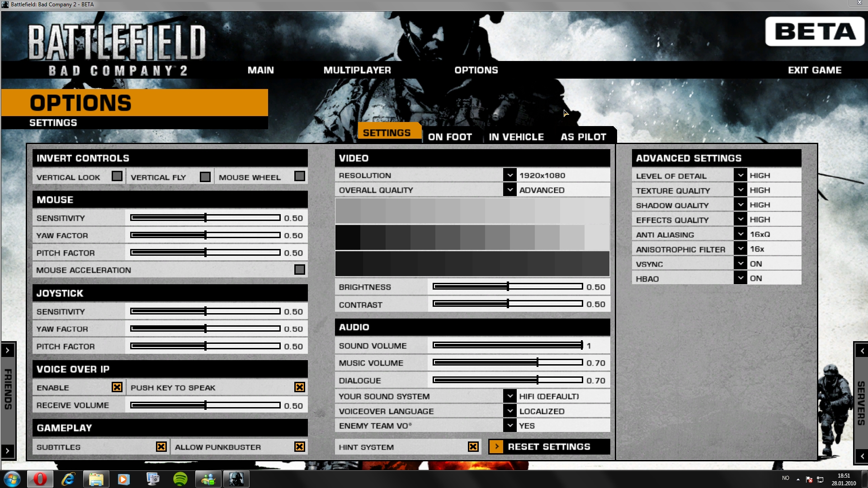
Task: Adjust the Mouse Sensitivity slider
Action: [x=206, y=218]
